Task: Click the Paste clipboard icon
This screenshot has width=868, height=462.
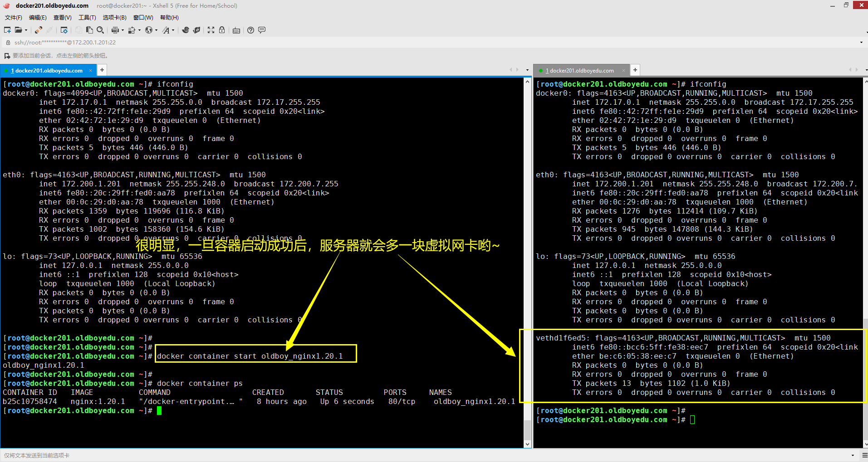Action: (89, 30)
